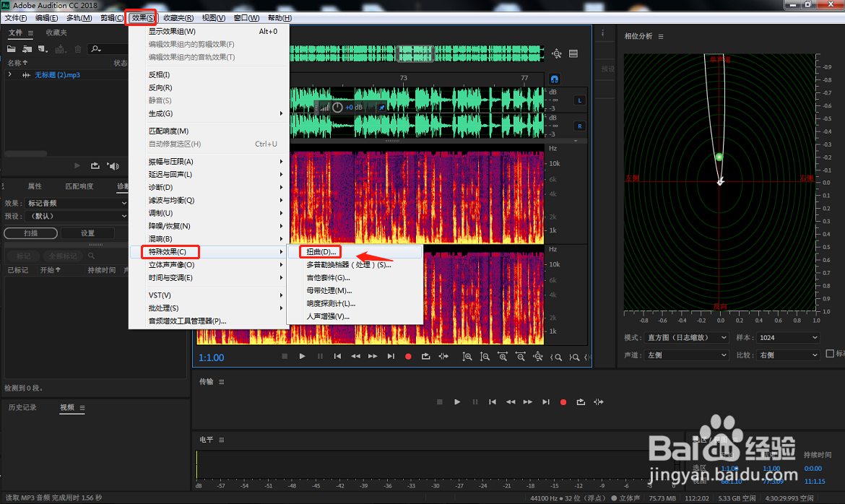Click the 扫描 button
The image size is (845, 504).
pyautogui.click(x=31, y=233)
